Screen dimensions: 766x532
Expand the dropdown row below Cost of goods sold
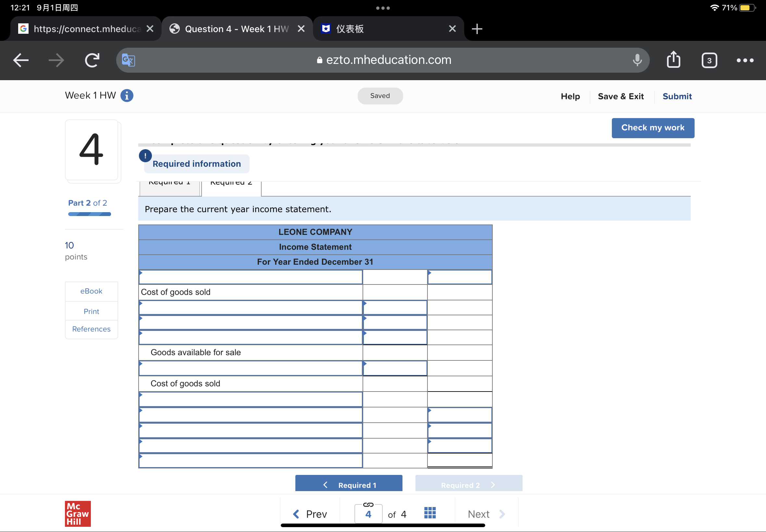(x=251, y=308)
